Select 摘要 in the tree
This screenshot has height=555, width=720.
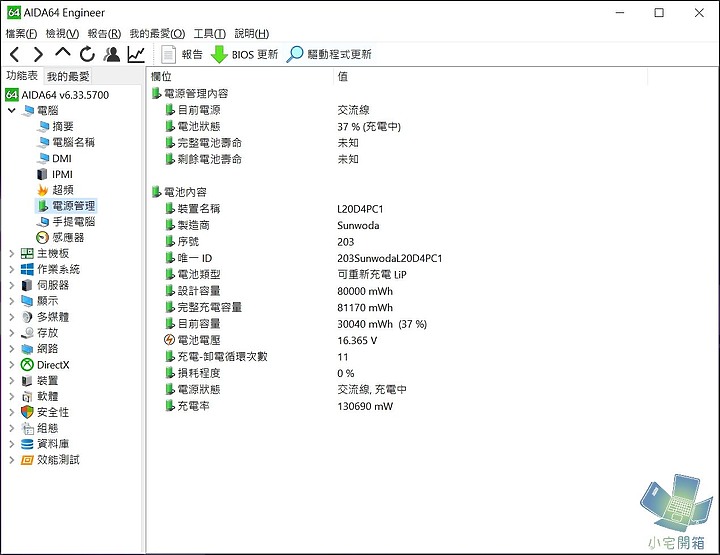(63, 126)
